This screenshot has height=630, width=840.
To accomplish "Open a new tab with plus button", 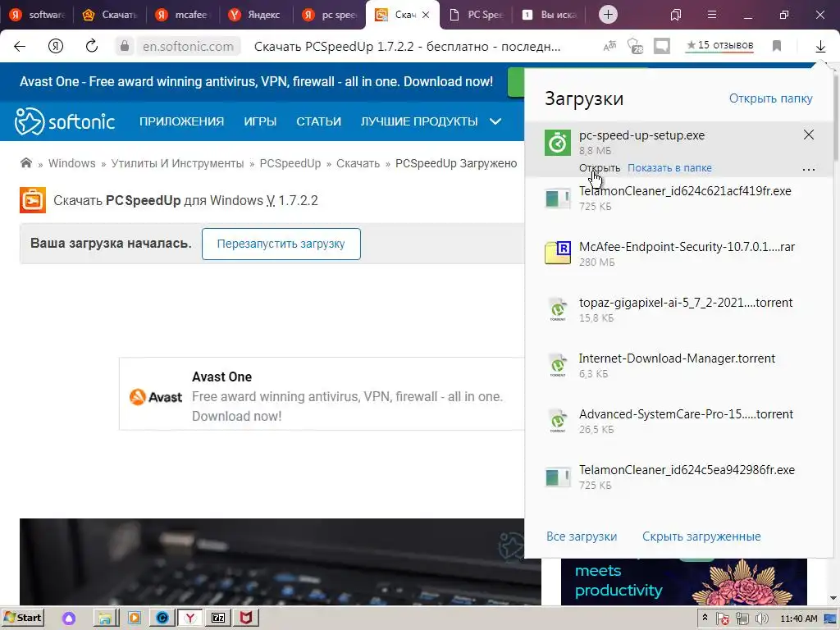I will (608, 15).
